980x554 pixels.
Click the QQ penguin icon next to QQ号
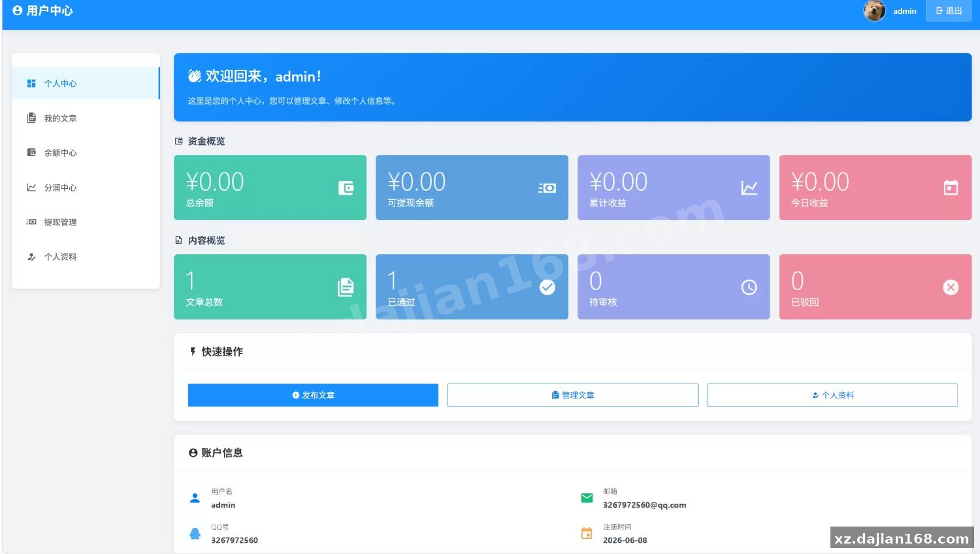coord(195,533)
